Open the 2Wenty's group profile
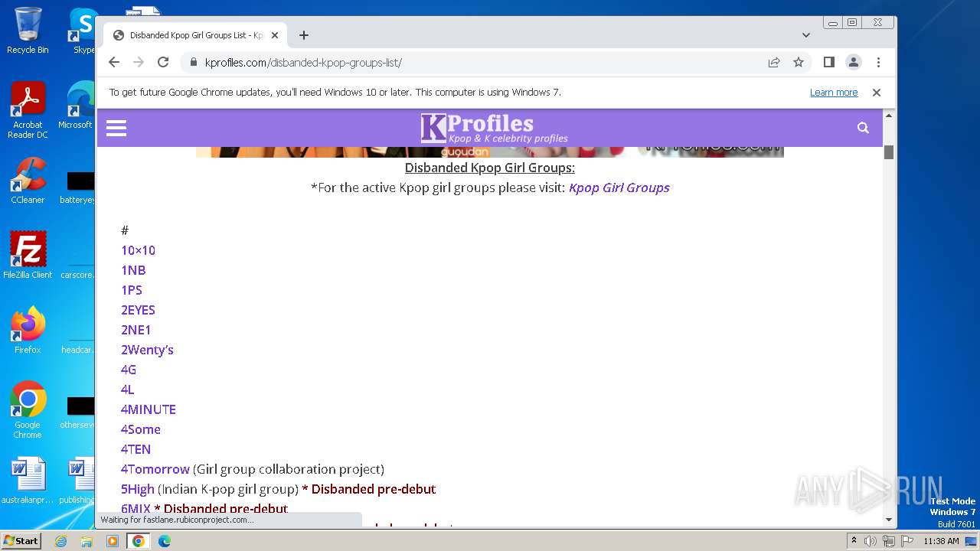The width and height of the screenshot is (980, 551). [147, 350]
